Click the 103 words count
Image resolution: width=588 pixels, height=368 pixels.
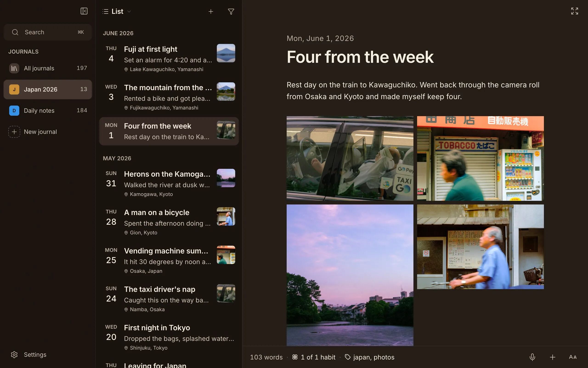click(x=266, y=357)
